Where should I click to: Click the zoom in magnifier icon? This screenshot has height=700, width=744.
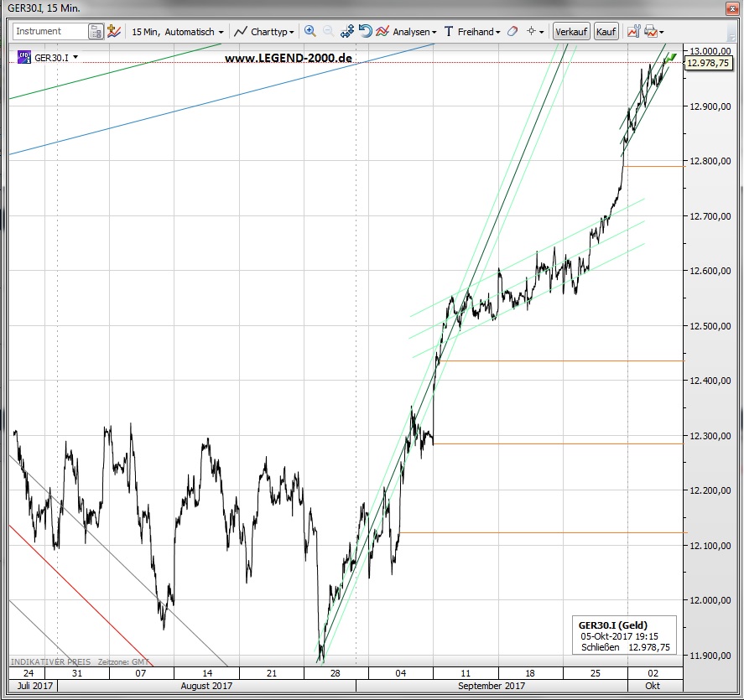tap(310, 31)
